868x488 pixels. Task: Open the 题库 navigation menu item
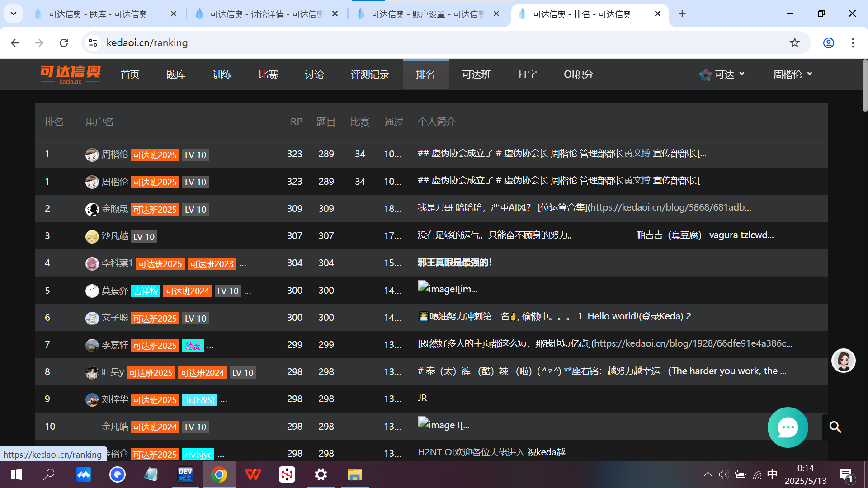click(176, 75)
